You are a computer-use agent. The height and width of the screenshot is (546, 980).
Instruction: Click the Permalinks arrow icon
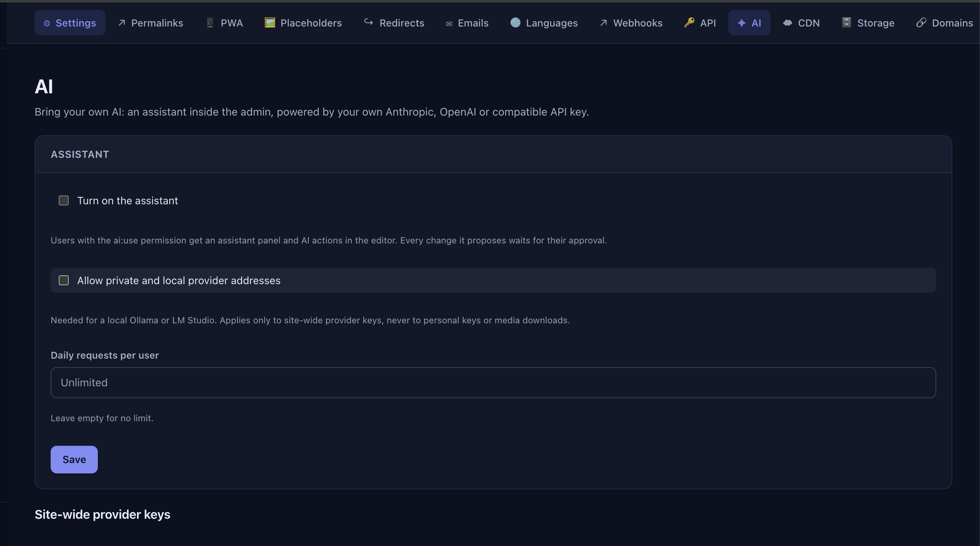(122, 23)
